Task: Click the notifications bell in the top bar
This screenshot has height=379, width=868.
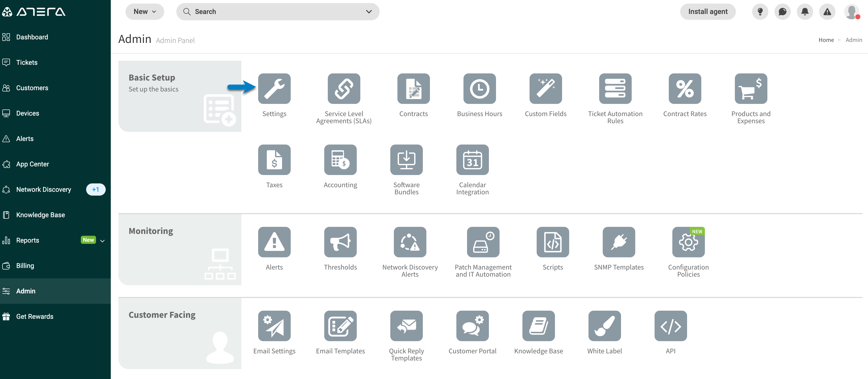Action: pyautogui.click(x=805, y=11)
